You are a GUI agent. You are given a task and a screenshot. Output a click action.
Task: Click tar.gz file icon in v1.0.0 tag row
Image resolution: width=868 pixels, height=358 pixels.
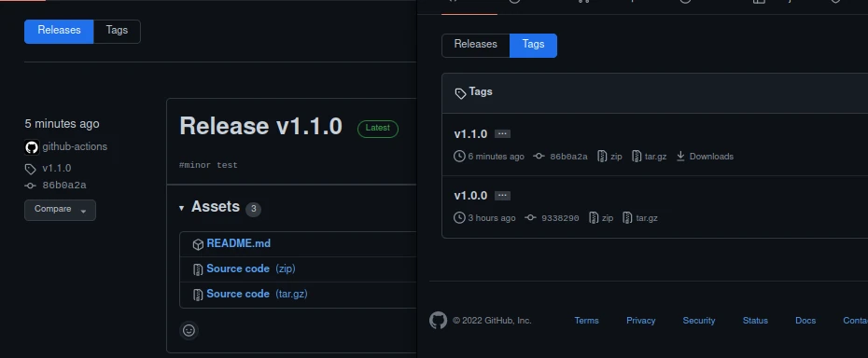627,218
